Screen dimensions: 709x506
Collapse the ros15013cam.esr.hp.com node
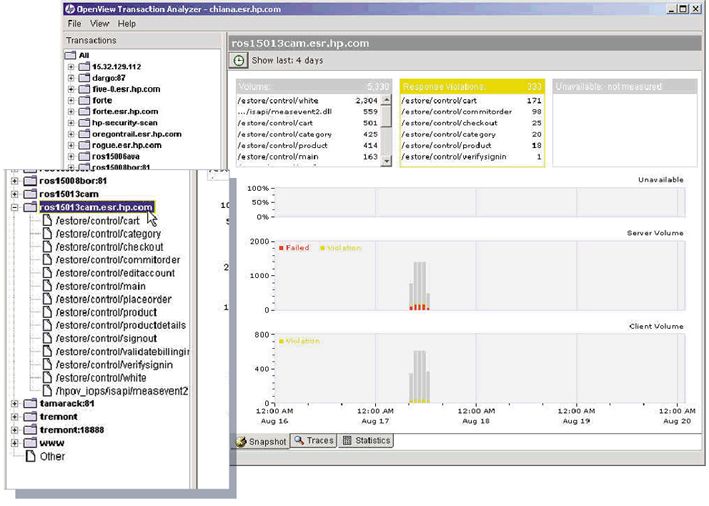pos(15,207)
